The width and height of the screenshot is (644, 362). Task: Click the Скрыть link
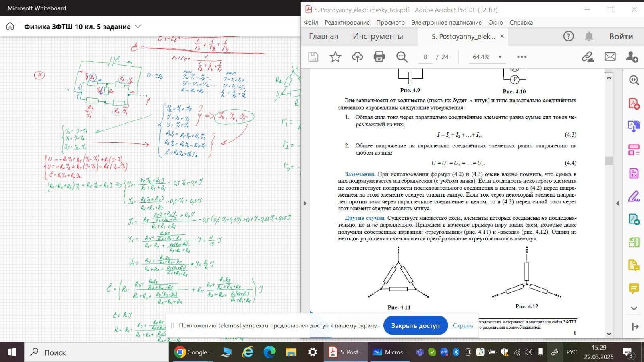point(463,325)
